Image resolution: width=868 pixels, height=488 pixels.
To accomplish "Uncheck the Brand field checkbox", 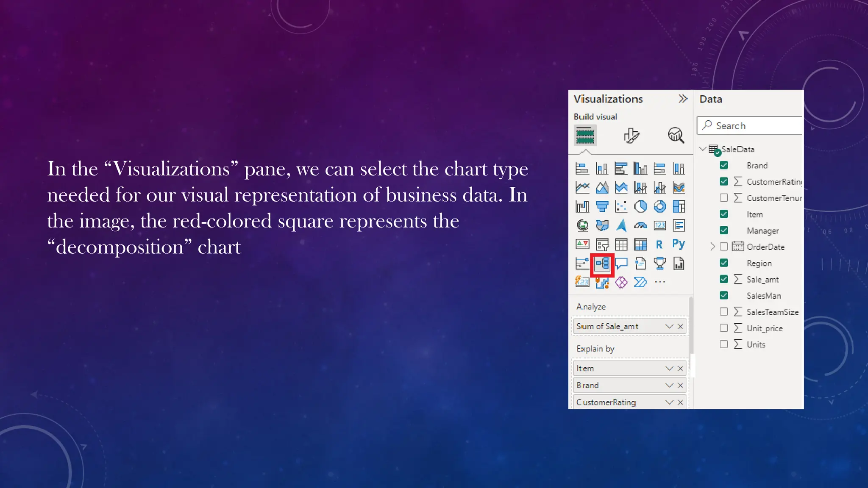I will [x=724, y=165].
